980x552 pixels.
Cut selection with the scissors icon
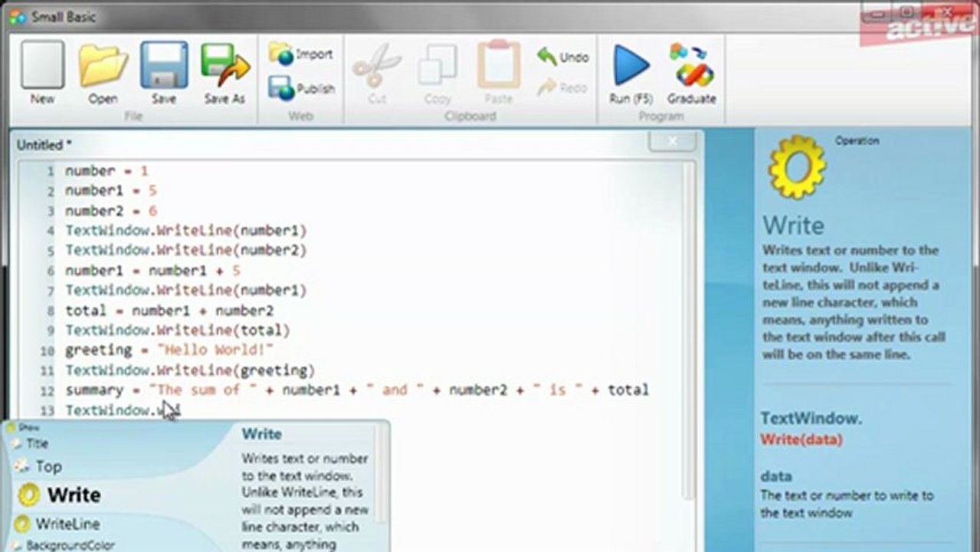[377, 73]
